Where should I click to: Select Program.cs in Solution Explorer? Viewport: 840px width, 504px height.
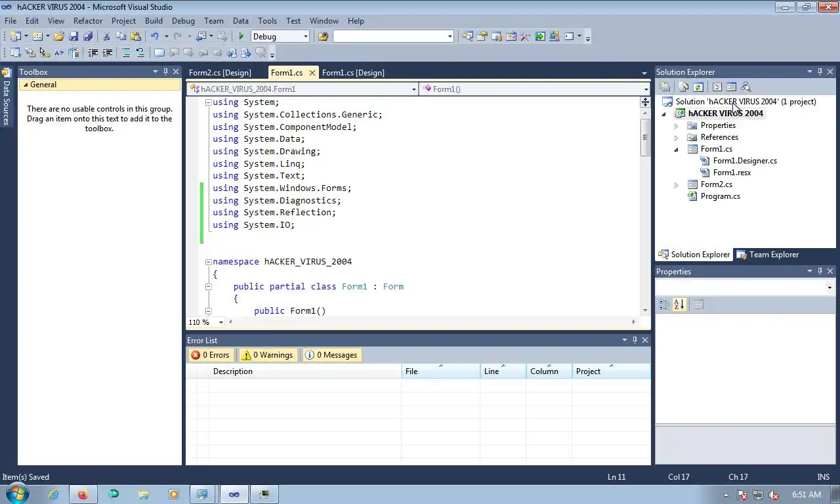(x=720, y=196)
